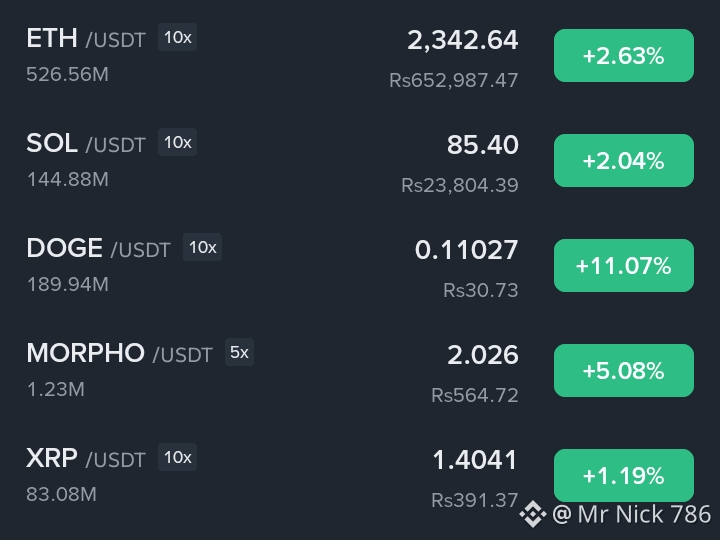The height and width of the screenshot is (540, 720).
Task: Click the Binance logo icon in watermark
Action: pos(533,514)
